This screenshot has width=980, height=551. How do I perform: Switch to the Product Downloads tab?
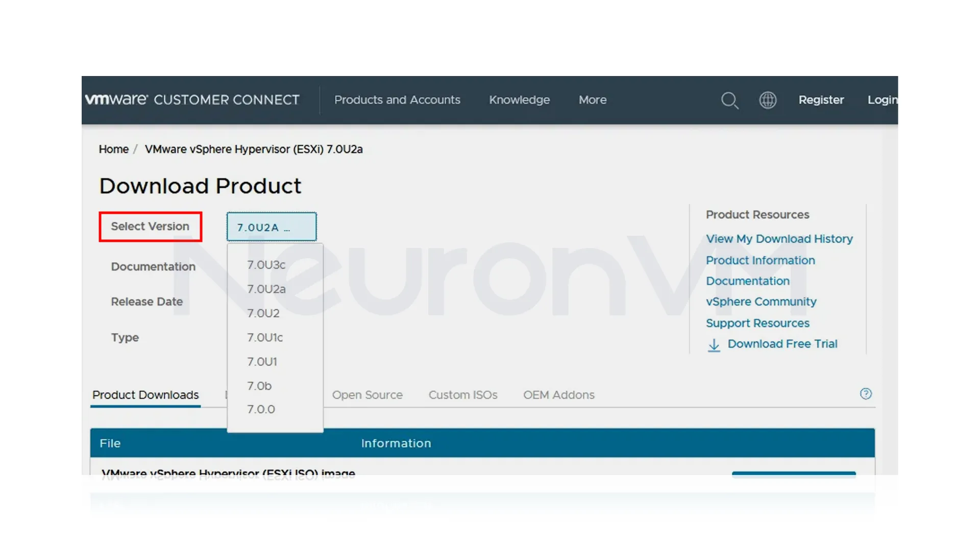point(145,395)
